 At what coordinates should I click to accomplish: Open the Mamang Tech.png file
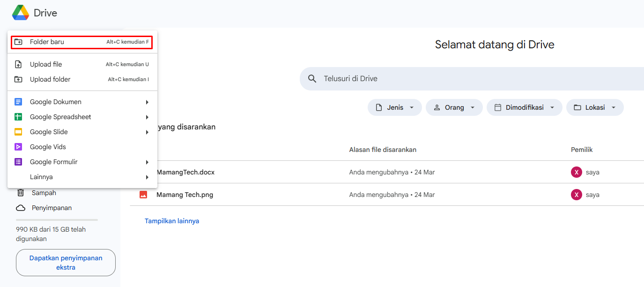coord(185,195)
